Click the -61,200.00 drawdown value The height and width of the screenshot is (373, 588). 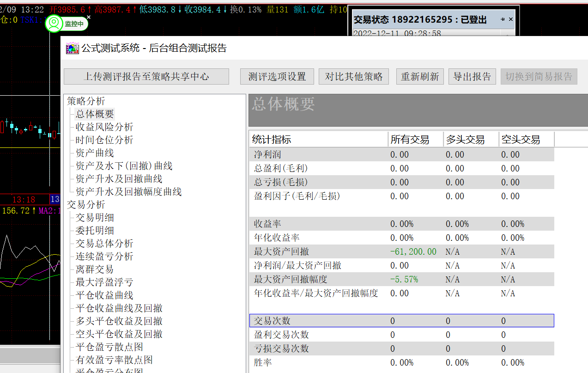pyautogui.click(x=413, y=251)
